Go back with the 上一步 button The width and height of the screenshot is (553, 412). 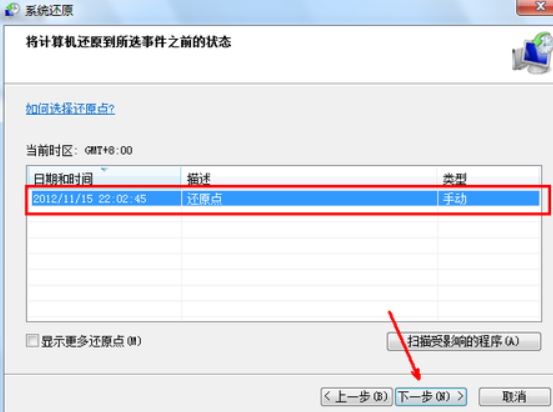(x=357, y=397)
